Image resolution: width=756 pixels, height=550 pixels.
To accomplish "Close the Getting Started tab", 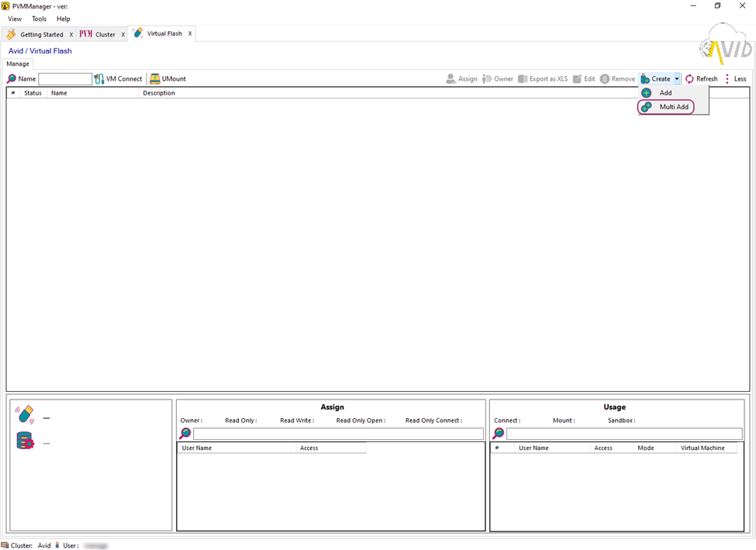I will [71, 35].
